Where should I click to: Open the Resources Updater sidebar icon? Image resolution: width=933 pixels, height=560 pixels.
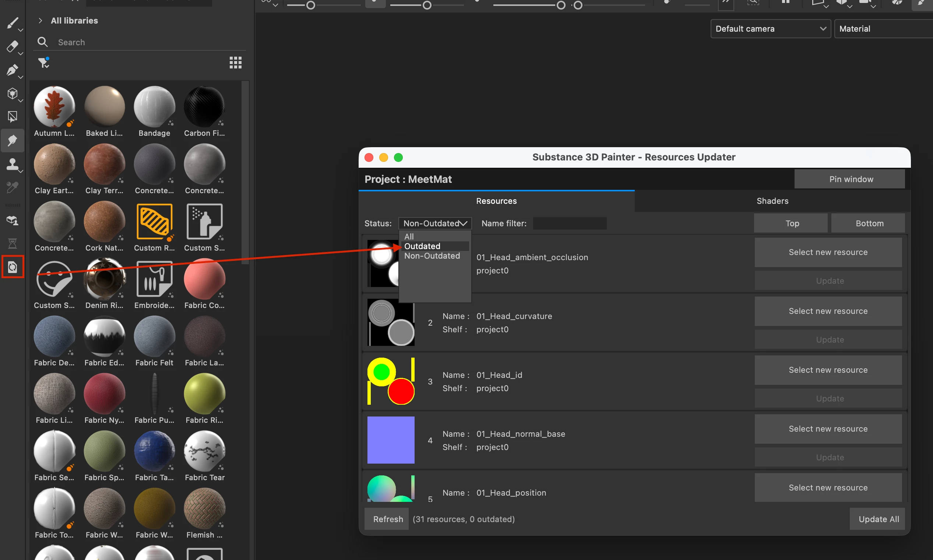13,267
